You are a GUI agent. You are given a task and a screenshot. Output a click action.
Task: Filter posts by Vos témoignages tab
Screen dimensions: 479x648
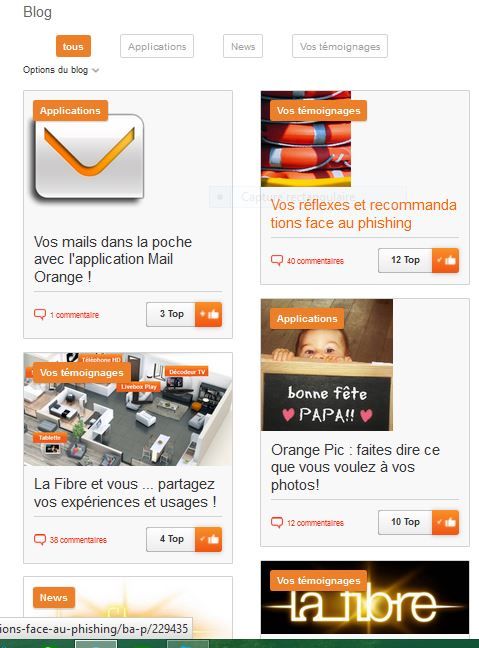(340, 46)
